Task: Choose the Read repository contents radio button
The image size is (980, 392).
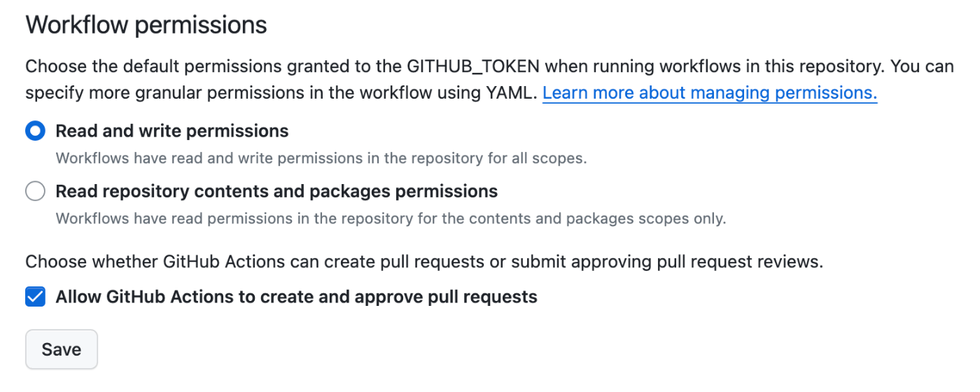Action: tap(35, 191)
